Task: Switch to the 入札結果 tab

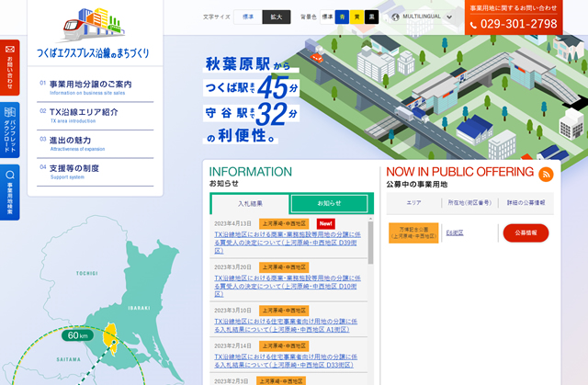Action: coord(250,204)
